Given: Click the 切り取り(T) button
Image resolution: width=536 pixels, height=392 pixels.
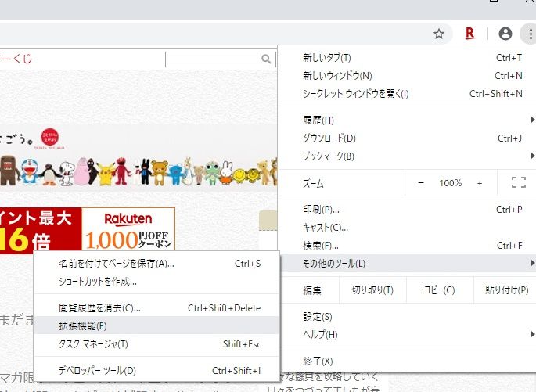Looking at the screenshot, I should pos(372,290).
